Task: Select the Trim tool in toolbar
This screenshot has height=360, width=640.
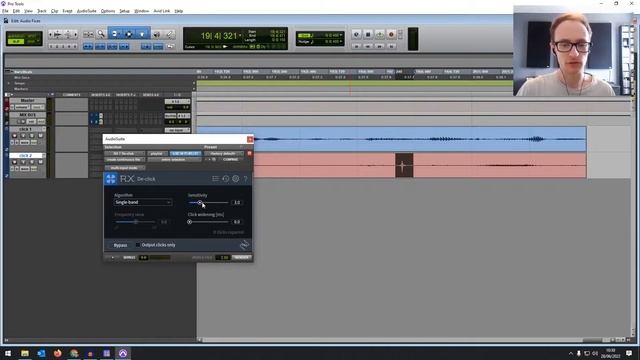Action: [115, 35]
